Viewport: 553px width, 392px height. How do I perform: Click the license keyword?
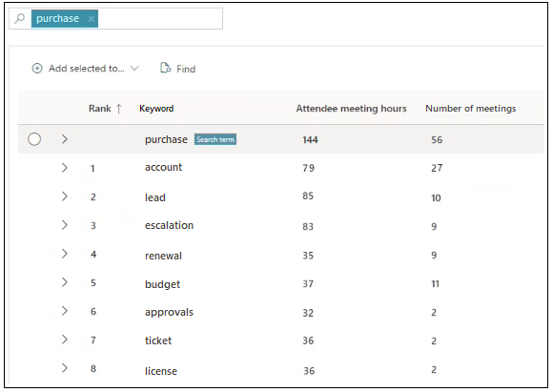coord(161,371)
